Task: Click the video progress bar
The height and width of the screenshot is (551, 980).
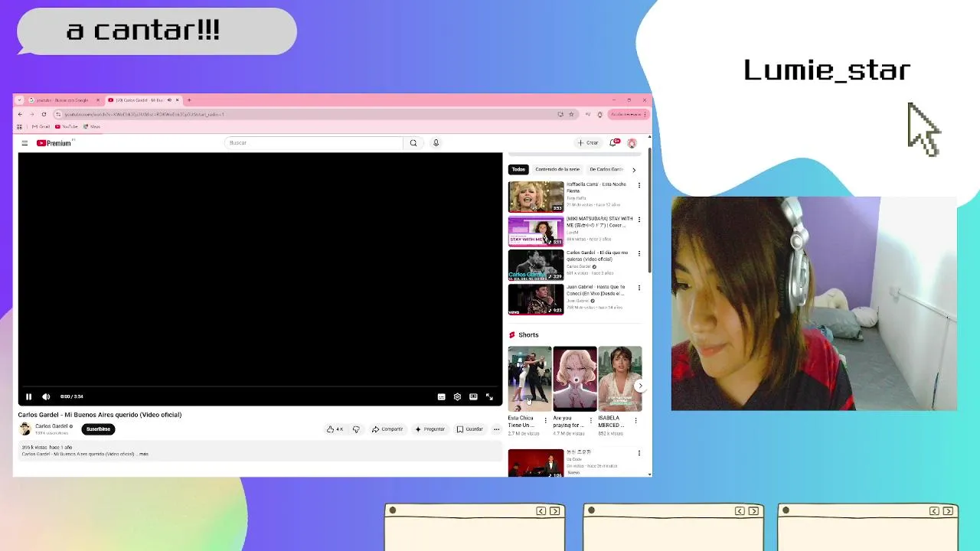Action: pos(260,387)
